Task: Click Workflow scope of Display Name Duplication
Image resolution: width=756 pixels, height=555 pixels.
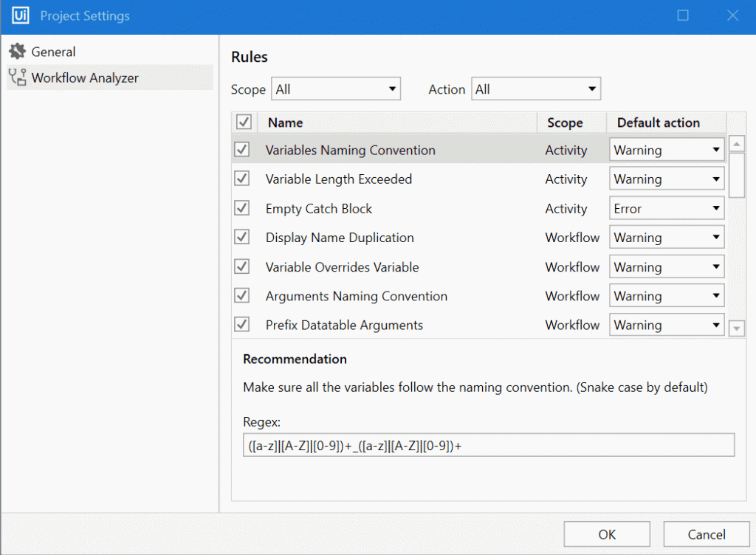Action: click(572, 238)
